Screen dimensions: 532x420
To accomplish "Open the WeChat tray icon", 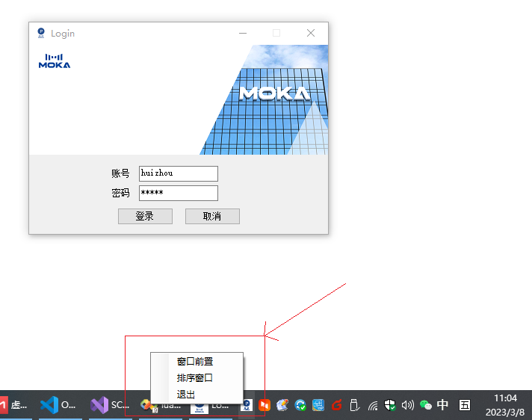I will pos(426,405).
